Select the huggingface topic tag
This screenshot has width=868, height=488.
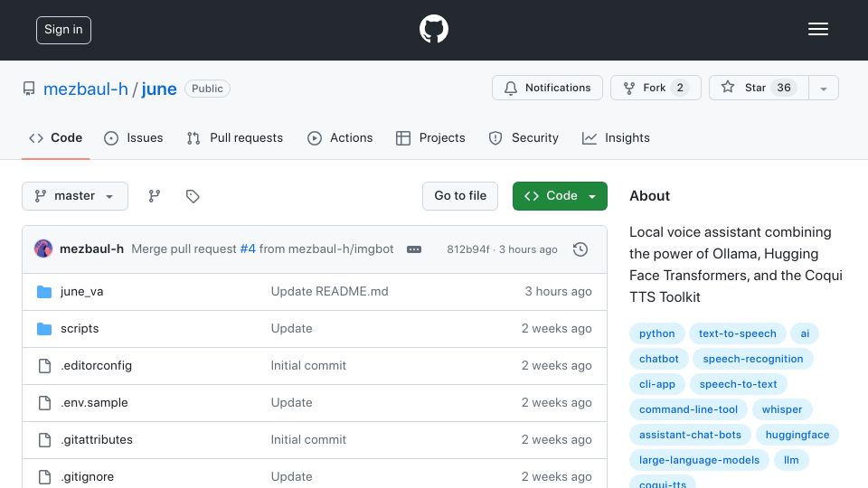[x=797, y=435]
